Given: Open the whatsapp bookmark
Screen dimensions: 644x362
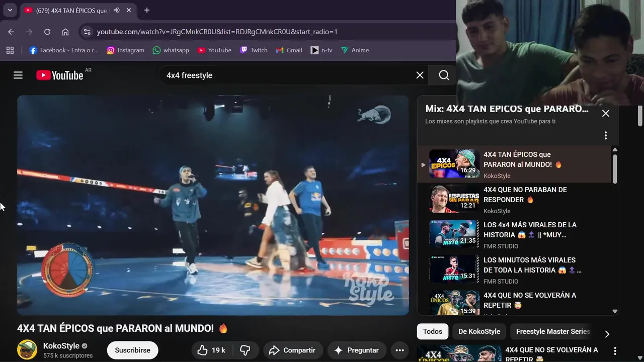Looking at the screenshot, I should 171,50.
